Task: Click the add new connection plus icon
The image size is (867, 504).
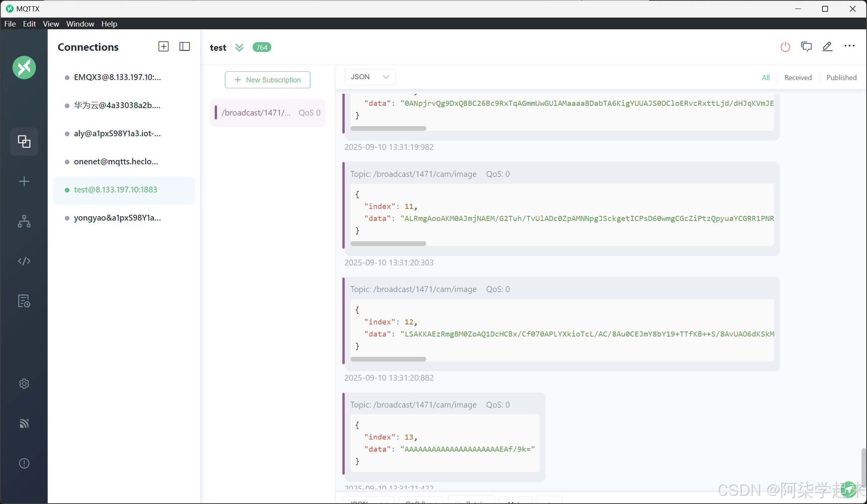Action: [x=164, y=47]
